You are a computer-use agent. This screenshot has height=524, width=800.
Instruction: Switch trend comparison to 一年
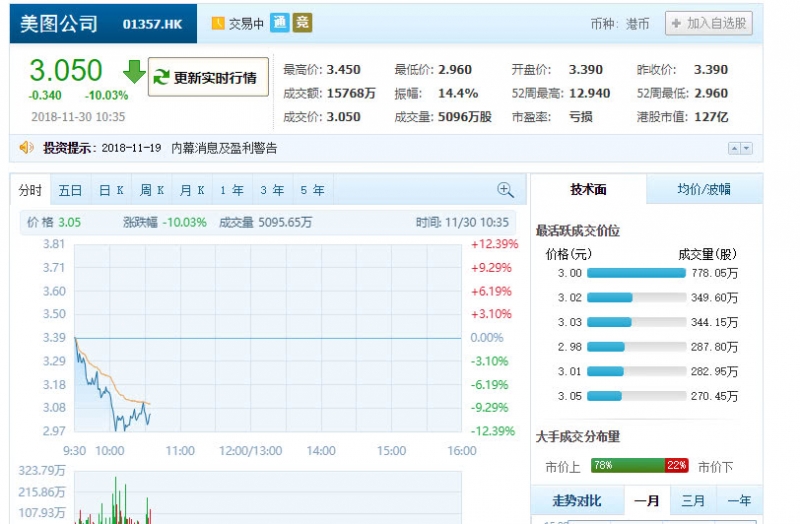click(738, 500)
